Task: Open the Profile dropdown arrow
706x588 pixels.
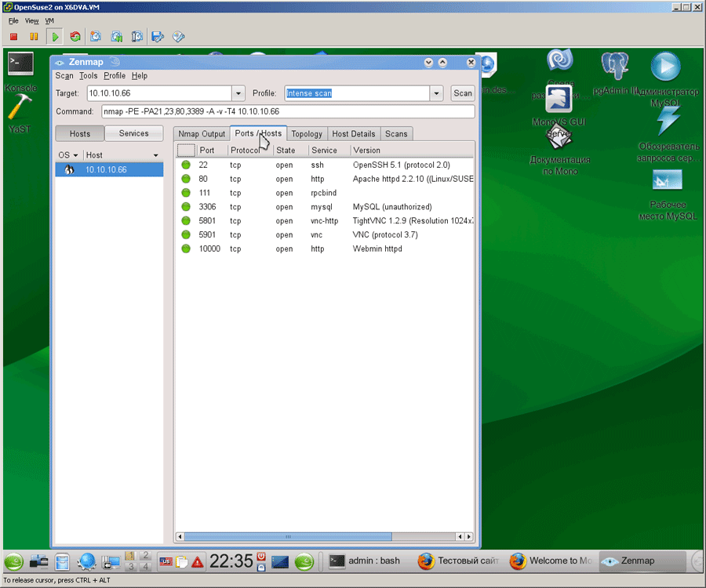Action: point(436,93)
